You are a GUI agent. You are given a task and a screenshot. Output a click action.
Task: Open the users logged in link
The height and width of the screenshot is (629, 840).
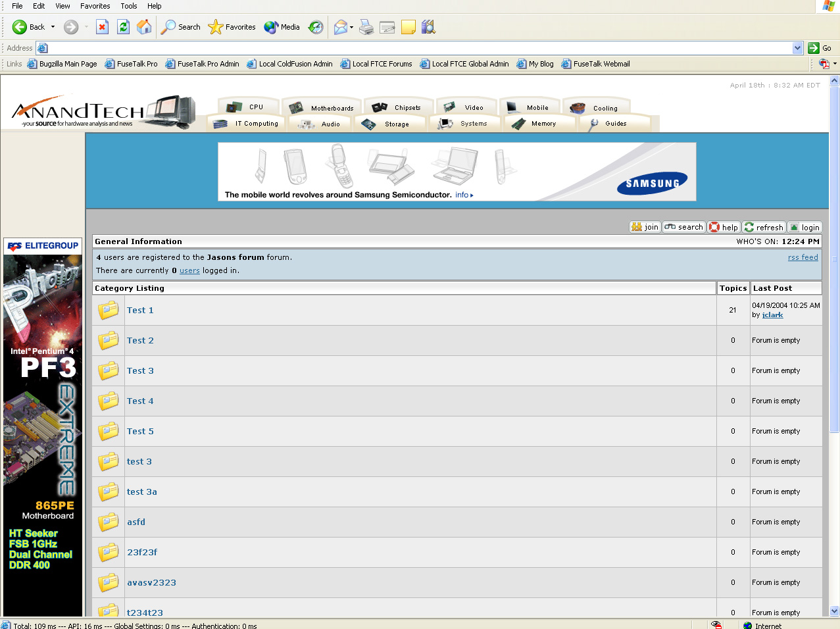pyautogui.click(x=189, y=270)
